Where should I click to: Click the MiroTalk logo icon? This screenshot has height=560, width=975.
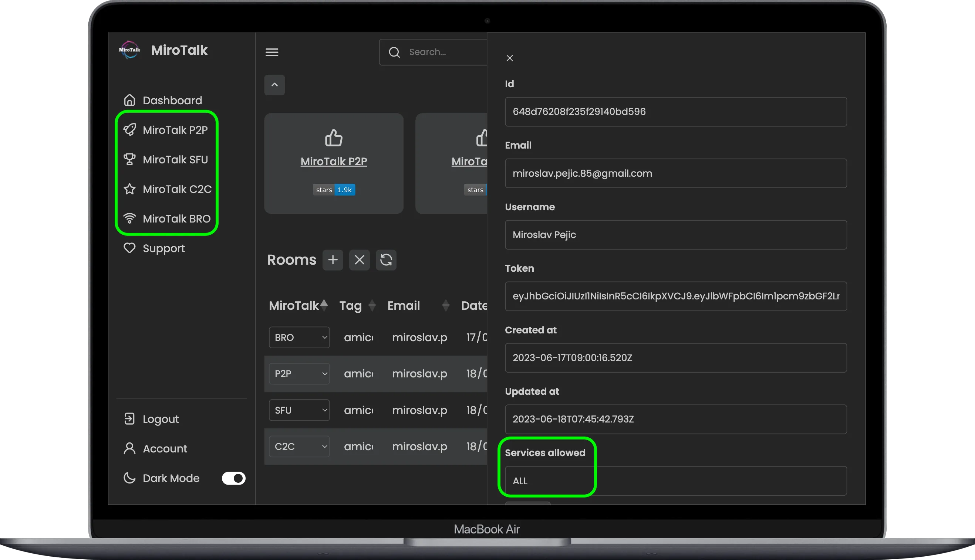(x=129, y=50)
